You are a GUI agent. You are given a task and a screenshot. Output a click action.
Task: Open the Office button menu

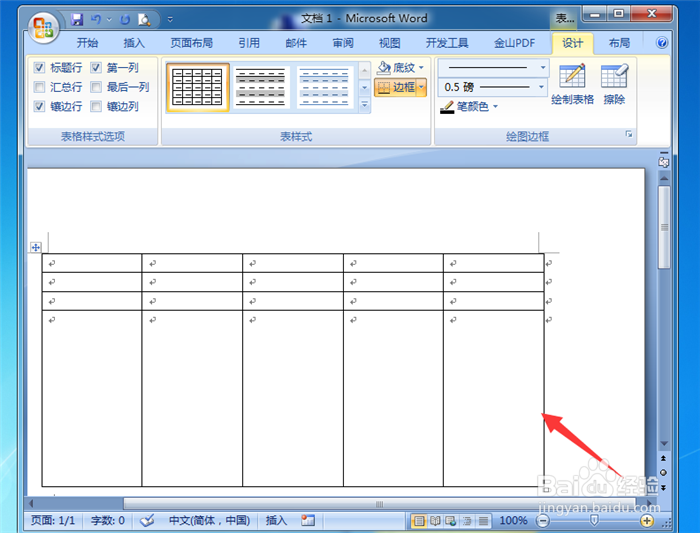point(43,27)
